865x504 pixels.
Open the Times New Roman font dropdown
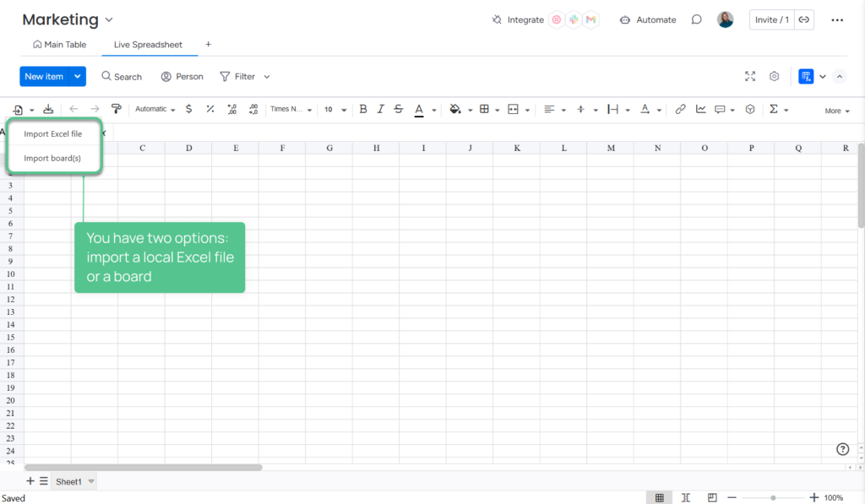click(291, 110)
